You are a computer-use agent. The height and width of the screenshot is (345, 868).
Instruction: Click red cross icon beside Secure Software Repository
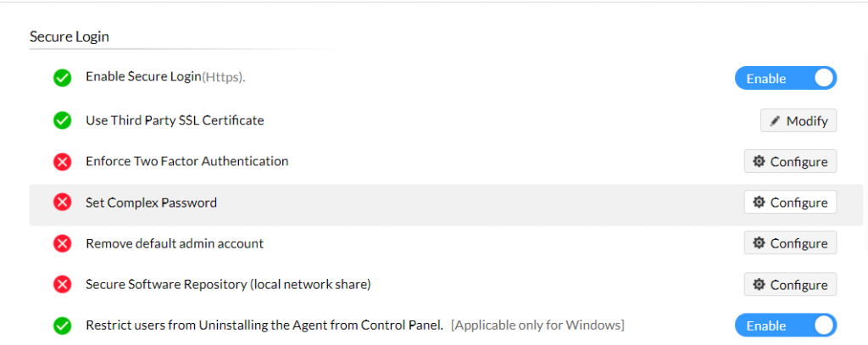62,285
